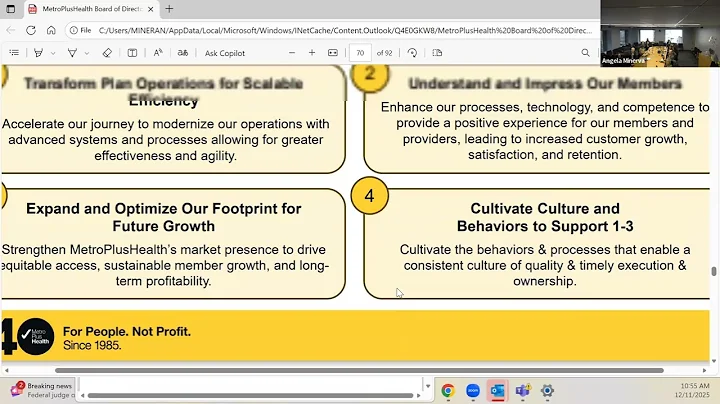The height and width of the screenshot is (404, 720).
Task: Click the yellow number 2 circle
Action: click(x=370, y=76)
